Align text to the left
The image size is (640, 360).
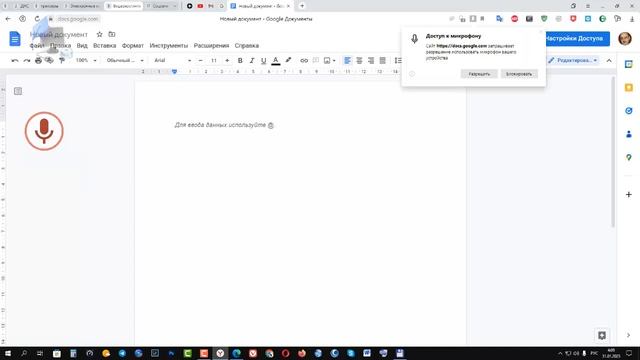(347, 60)
